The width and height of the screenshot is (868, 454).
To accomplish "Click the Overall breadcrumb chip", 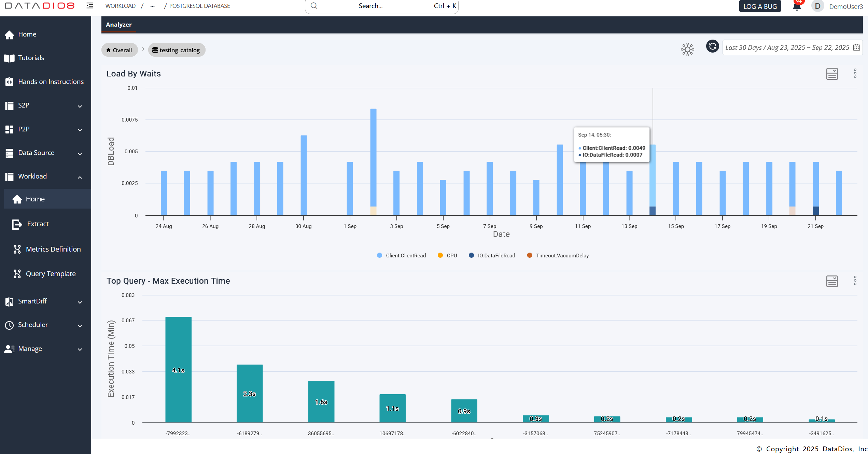I will click(x=119, y=50).
